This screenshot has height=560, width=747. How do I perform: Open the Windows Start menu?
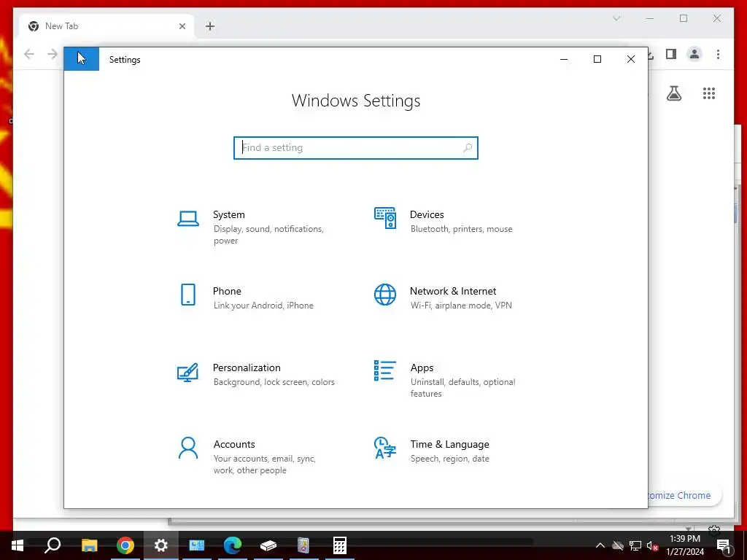click(x=18, y=545)
